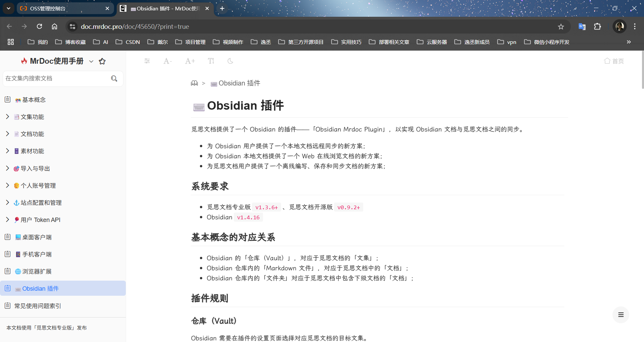Go to 首页 home link

tap(614, 61)
